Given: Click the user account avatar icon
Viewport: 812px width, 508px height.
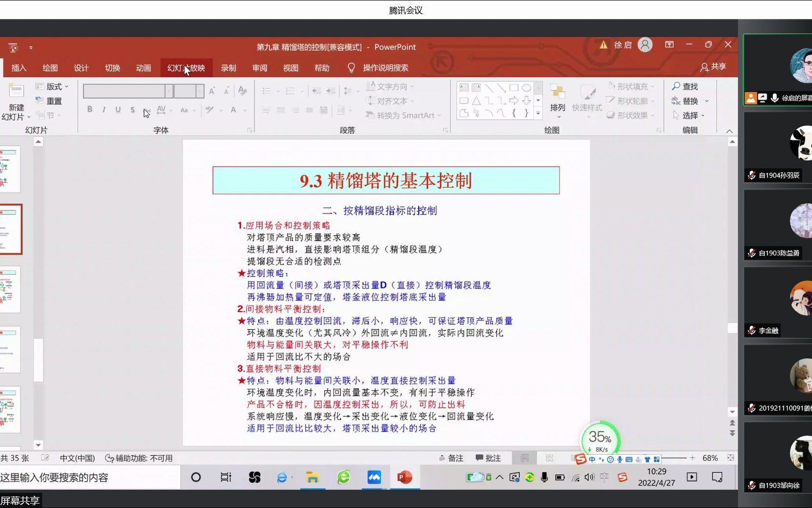Looking at the screenshot, I should [645, 45].
